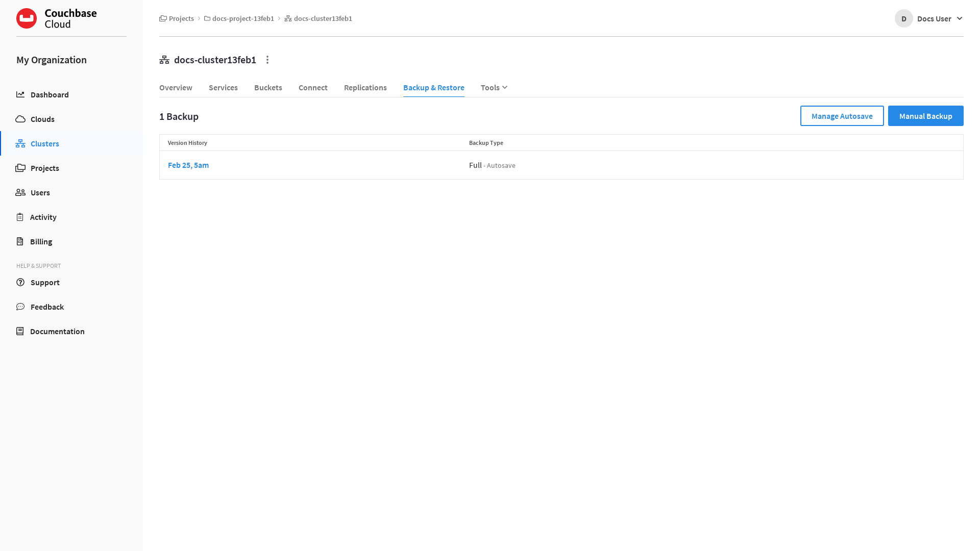Open the Activity page icon
Viewport: 980px width, 551px height.
click(20, 217)
